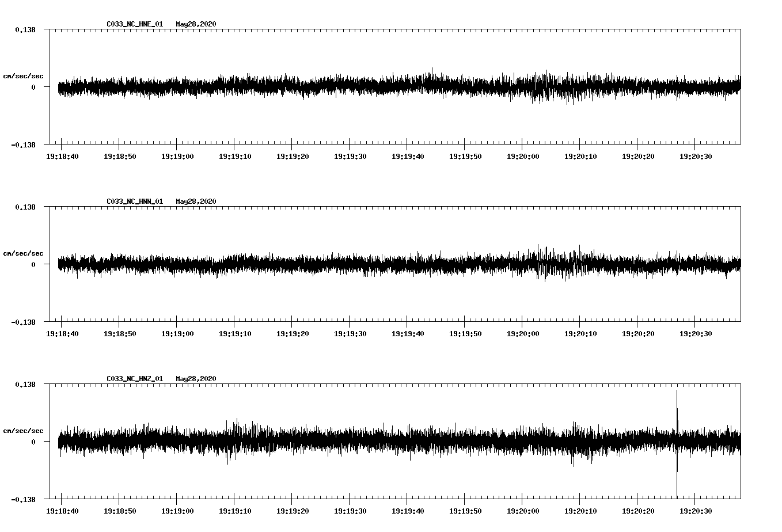This screenshot has height=532, width=782.
Task: Click the 19:20:20 time label under the HNN plot
Action: click(638, 333)
